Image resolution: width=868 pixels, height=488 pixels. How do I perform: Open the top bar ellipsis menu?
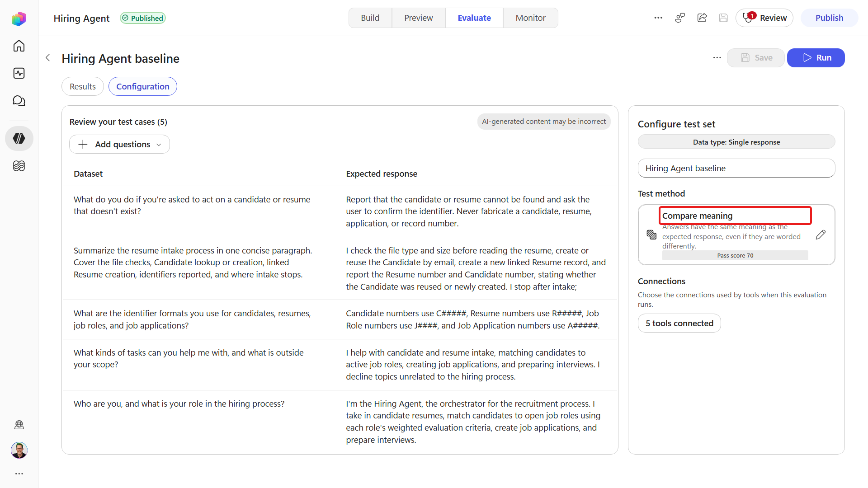click(658, 18)
